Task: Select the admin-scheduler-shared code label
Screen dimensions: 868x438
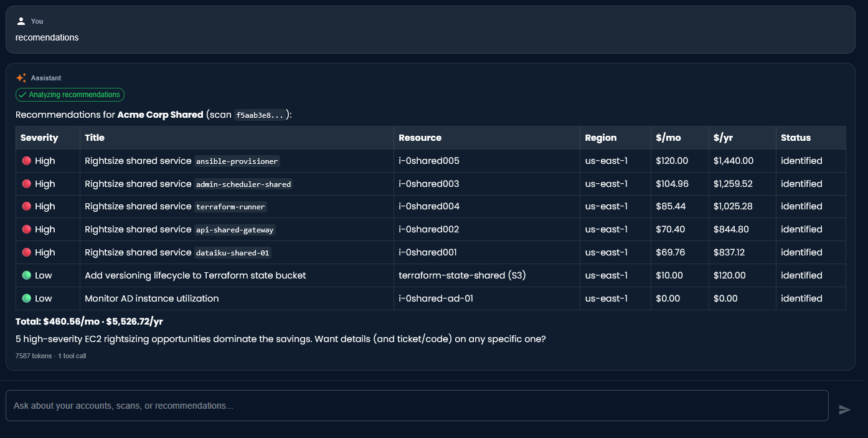Action: (x=243, y=184)
